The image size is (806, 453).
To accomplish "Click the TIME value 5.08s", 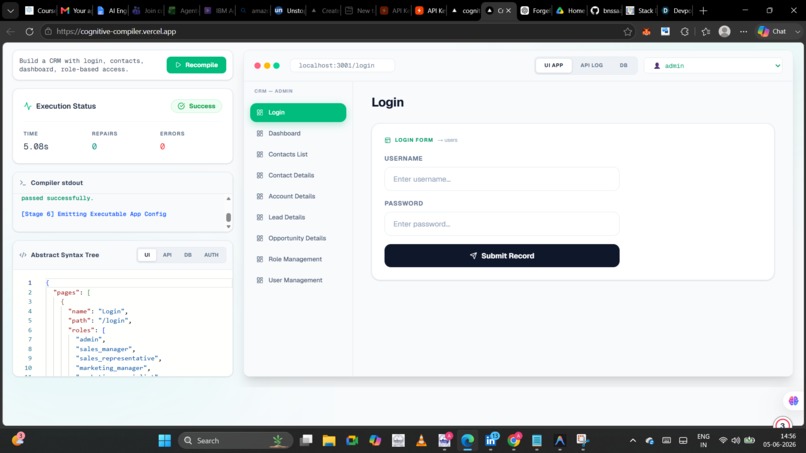I will (36, 147).
